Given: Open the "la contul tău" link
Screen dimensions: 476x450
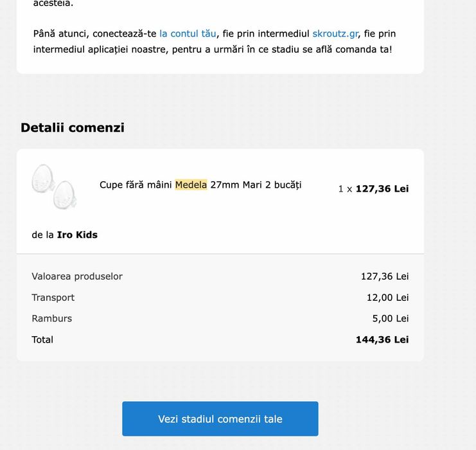Looking at the screenshot, I should pos(188,33).
